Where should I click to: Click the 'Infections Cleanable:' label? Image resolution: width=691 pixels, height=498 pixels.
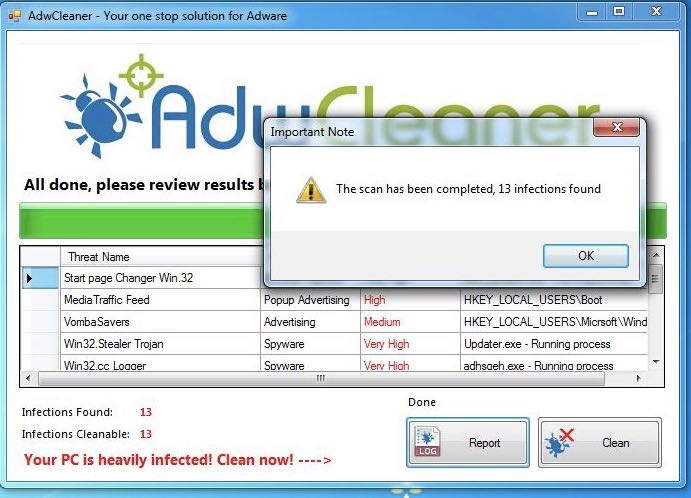click(x=76, y=434)
